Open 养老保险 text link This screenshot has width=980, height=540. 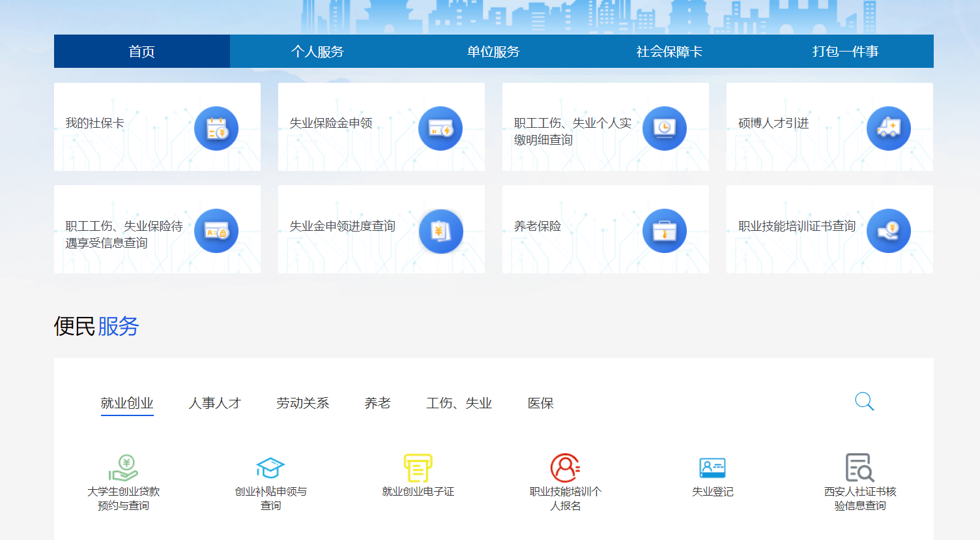point(538,226)
